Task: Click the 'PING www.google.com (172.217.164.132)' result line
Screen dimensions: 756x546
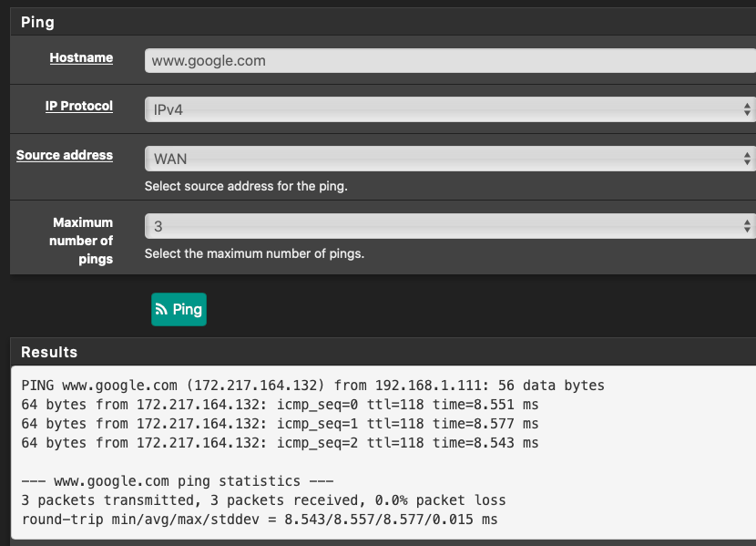Action: 312,386
